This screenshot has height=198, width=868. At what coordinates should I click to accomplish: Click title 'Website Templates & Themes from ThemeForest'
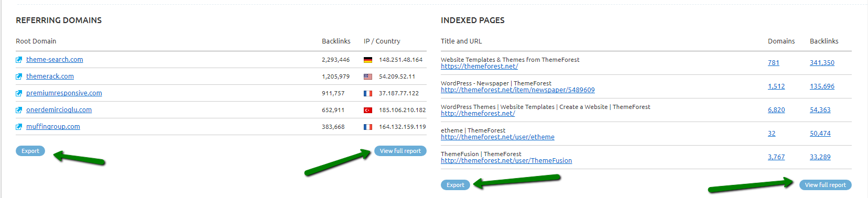[510, 60]
